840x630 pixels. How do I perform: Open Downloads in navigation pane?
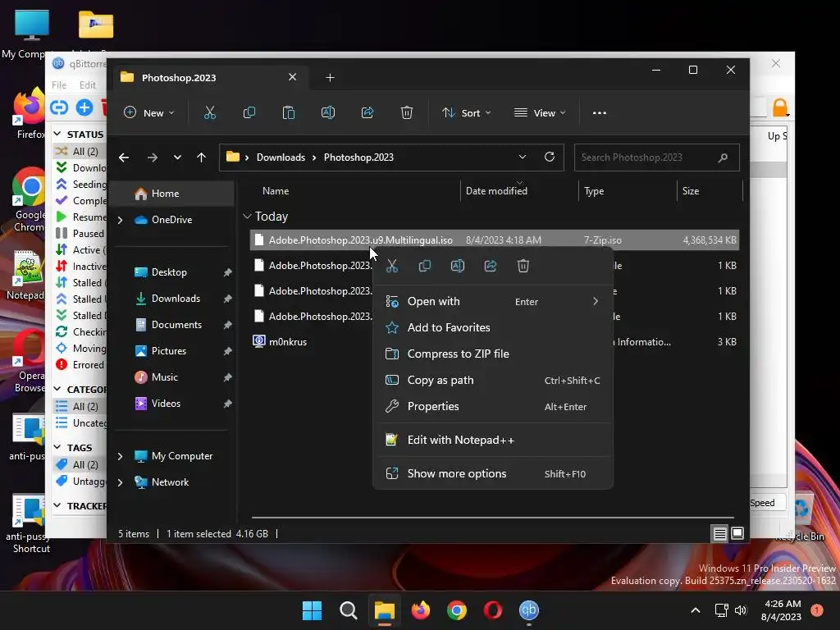174,299
